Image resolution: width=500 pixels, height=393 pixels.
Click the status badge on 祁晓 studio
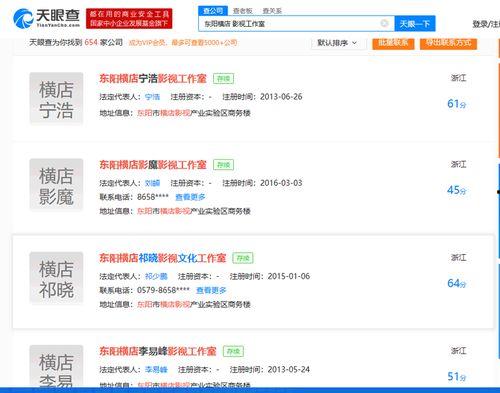point(243,258)
